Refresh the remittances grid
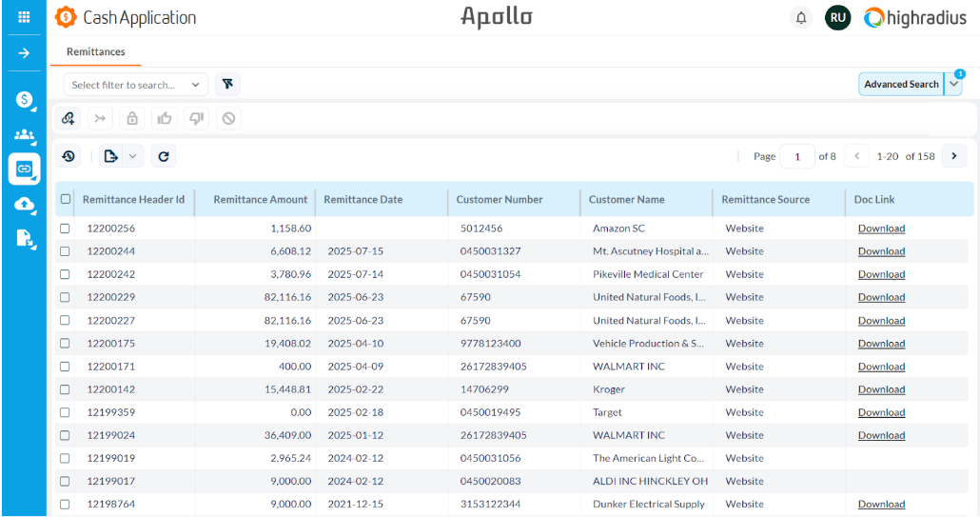This screenshot has height=517, width=980. pyautogui.click(x=163, y=156)
